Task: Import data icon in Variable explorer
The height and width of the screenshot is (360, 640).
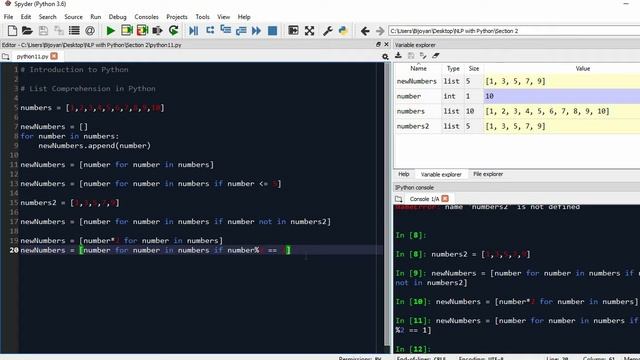Action: [x=398, y=56]
